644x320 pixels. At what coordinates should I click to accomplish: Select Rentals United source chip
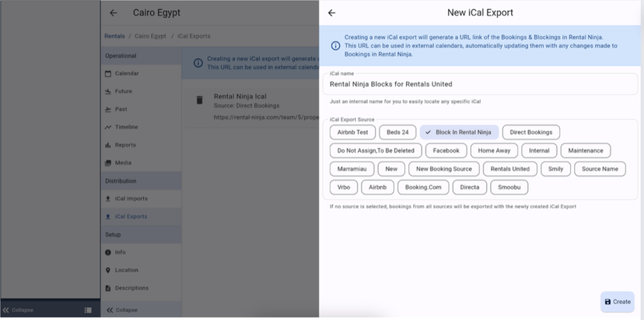510,169
